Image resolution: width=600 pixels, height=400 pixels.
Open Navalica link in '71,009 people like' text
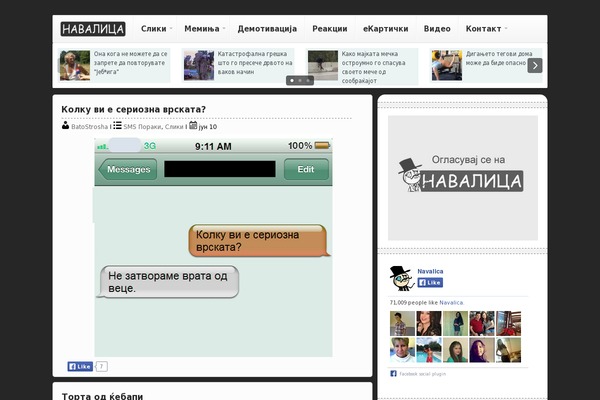[451, 302]
